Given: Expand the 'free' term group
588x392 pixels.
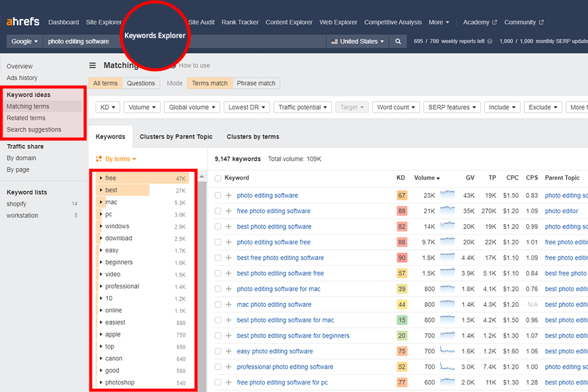Looking at the screenshot, I should 101,178.
